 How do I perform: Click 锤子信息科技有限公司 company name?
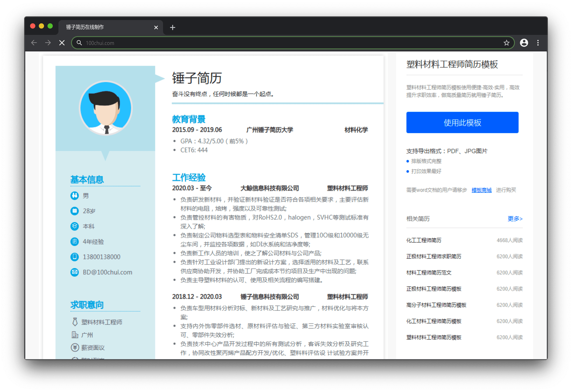coord(270,297)
